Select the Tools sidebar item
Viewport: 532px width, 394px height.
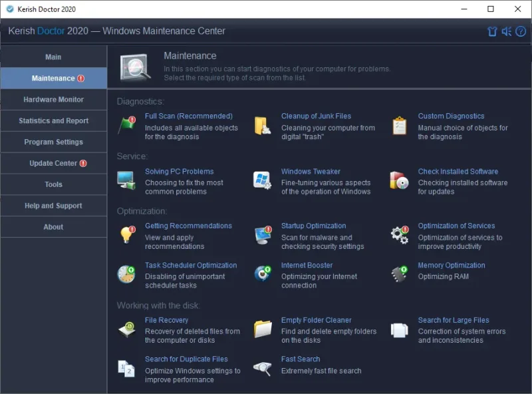[x=54, y=184]
